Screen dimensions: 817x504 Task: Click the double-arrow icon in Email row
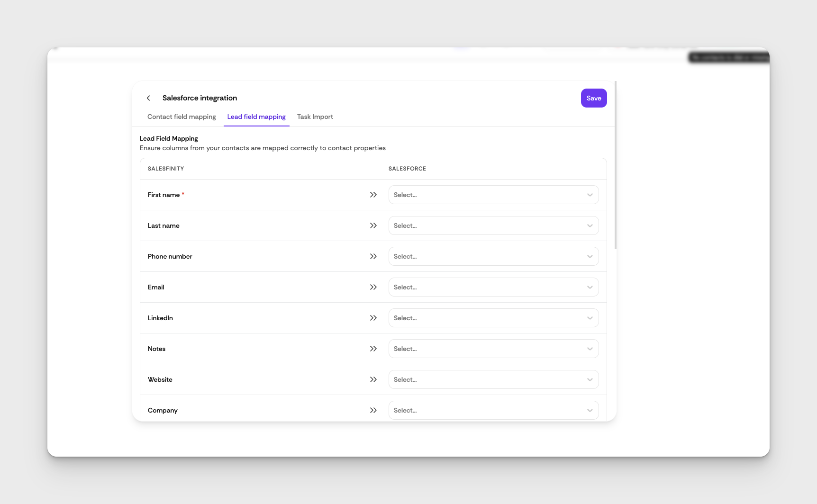[x=373, y=287]
